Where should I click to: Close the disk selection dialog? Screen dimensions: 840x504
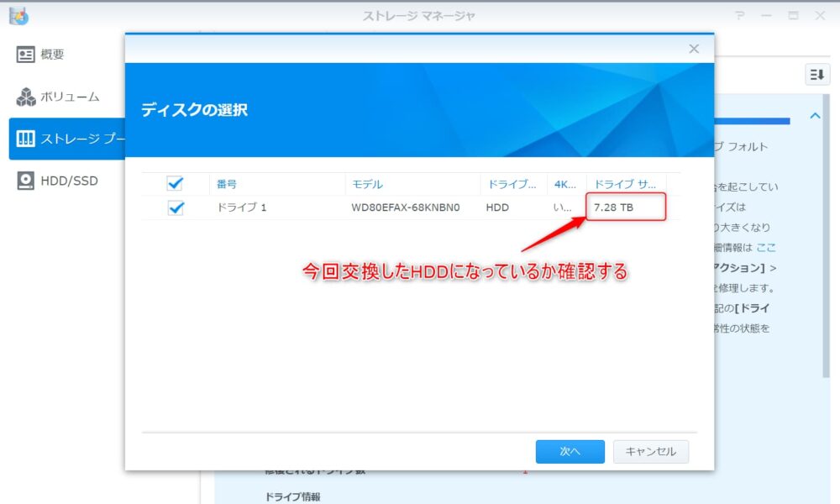point(694,49)
